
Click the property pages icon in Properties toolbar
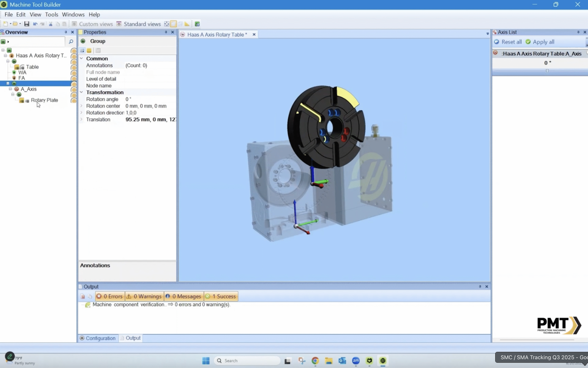click(98, 50)
